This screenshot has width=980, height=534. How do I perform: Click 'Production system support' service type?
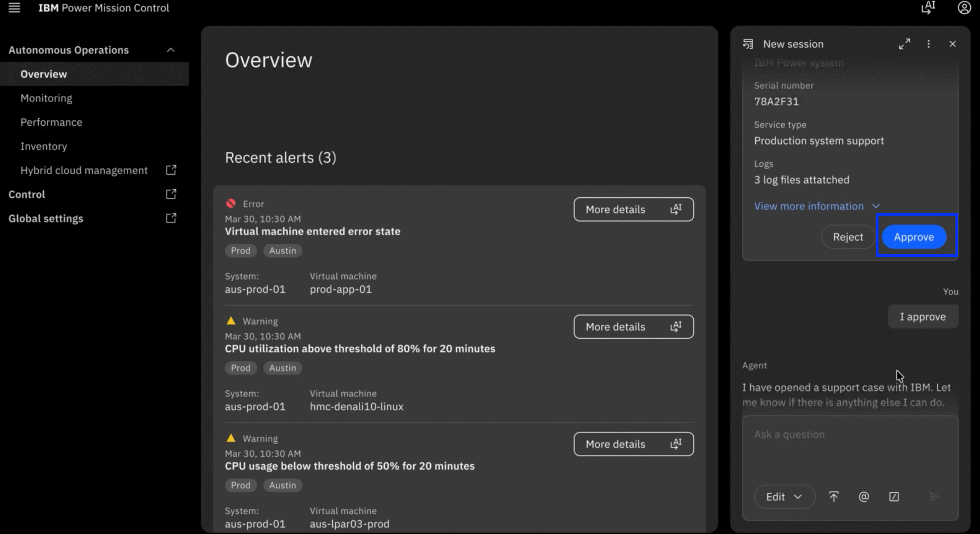coord(819,141)
